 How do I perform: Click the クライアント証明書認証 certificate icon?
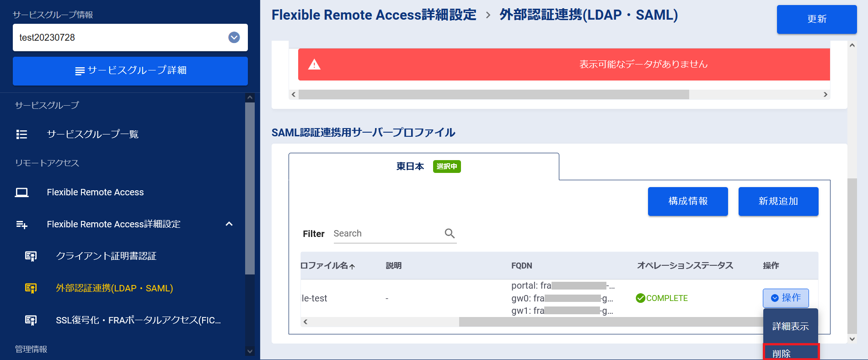31,256
